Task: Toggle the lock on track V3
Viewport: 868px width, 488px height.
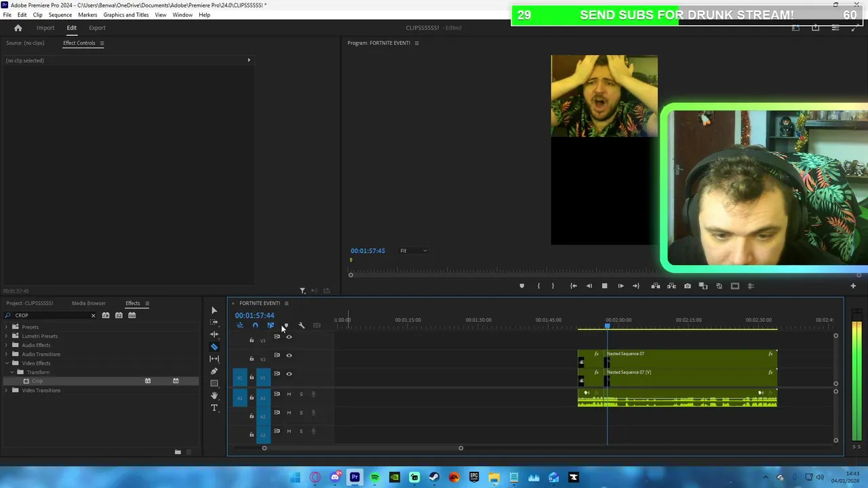Action: [x=252, y=340]
